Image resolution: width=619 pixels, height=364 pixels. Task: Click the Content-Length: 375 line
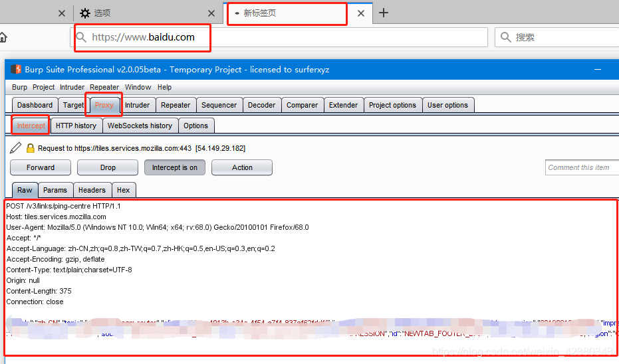pos(39,292)
